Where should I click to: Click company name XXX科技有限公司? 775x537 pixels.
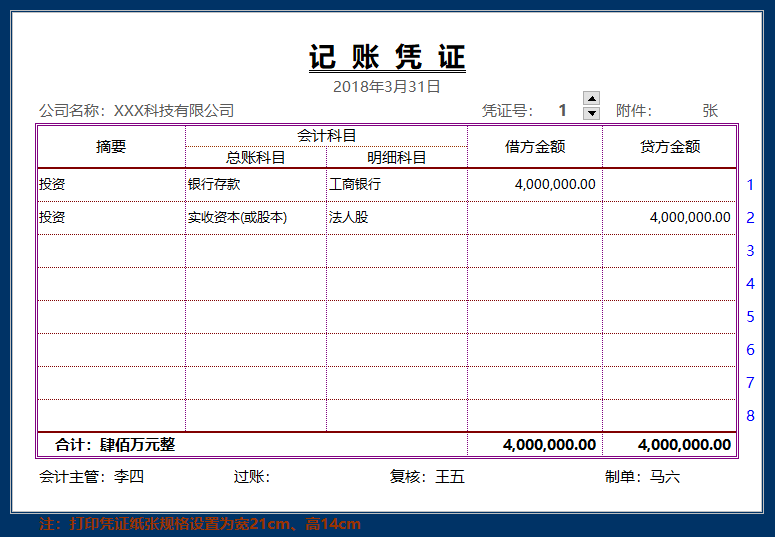[x=174, y=110]
